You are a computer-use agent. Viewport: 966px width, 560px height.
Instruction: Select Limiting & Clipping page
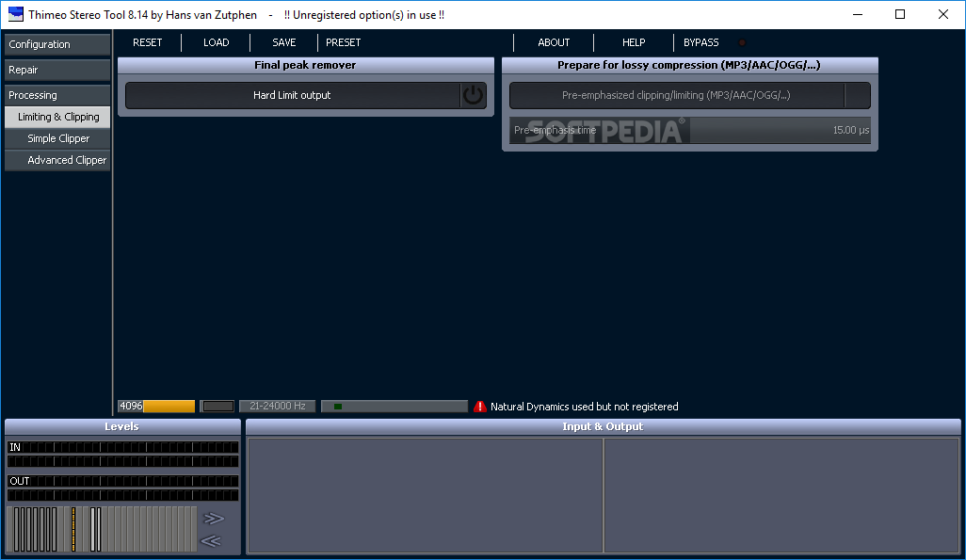click(57, 117)
